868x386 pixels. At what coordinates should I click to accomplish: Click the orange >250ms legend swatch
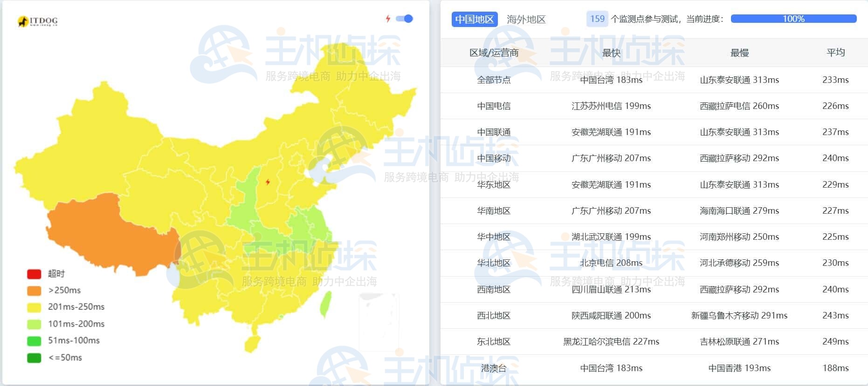point(34,291)
